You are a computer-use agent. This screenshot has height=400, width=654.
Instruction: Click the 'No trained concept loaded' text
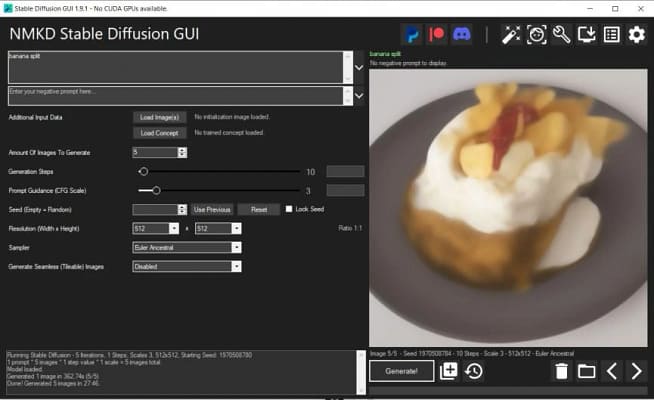tap(229, 133)
